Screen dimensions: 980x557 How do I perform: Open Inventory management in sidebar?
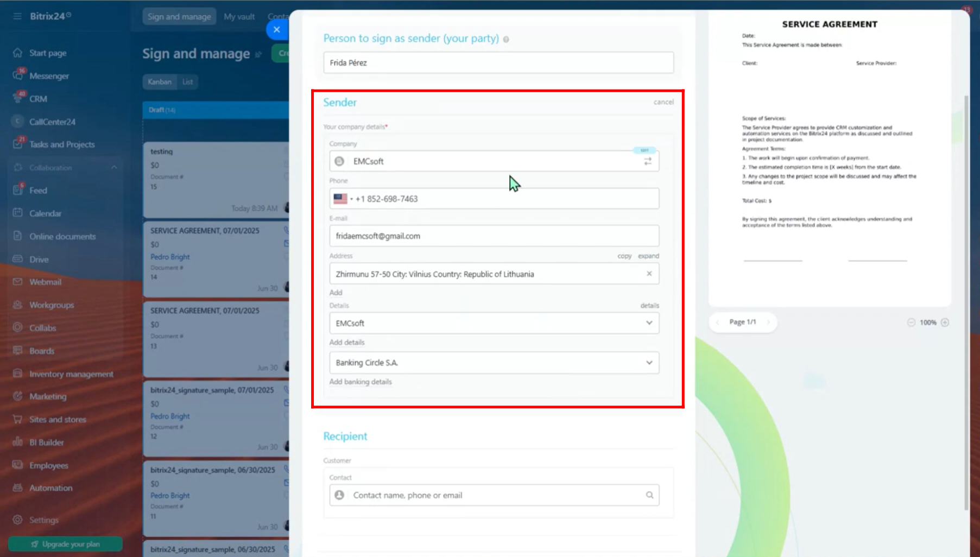[71, 374]
